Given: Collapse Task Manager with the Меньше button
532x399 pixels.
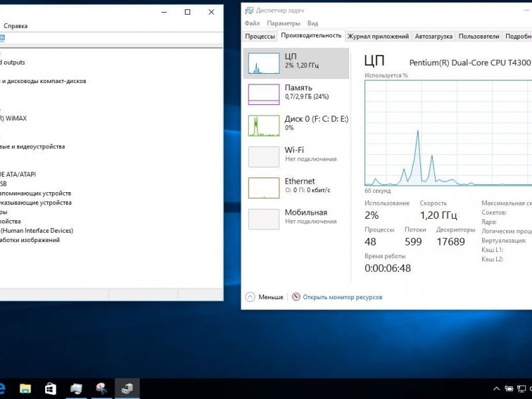Looking at the screenshot, I should pyautogui.click(x=264, y=297).
